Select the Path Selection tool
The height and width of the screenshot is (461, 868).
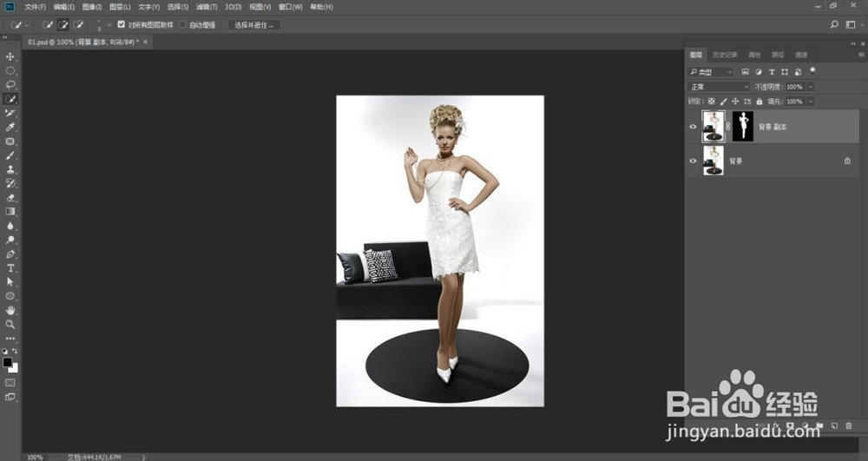pos(10,281)
